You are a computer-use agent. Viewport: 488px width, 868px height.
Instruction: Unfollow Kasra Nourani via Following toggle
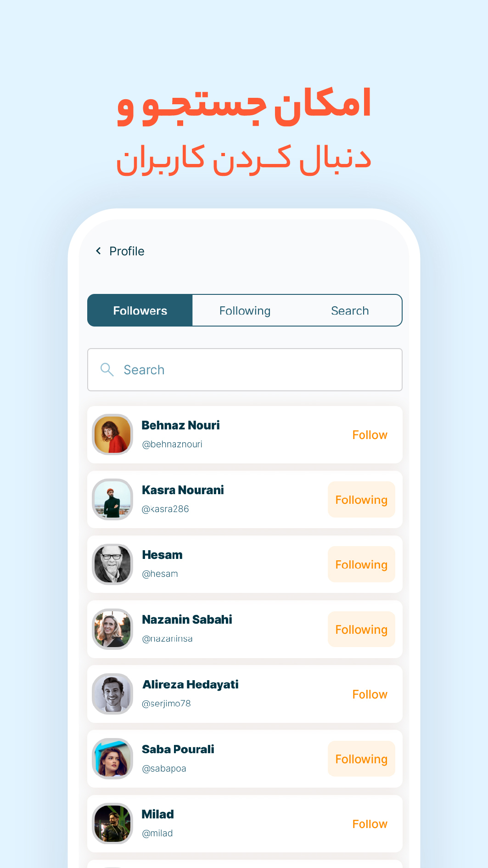361,500
